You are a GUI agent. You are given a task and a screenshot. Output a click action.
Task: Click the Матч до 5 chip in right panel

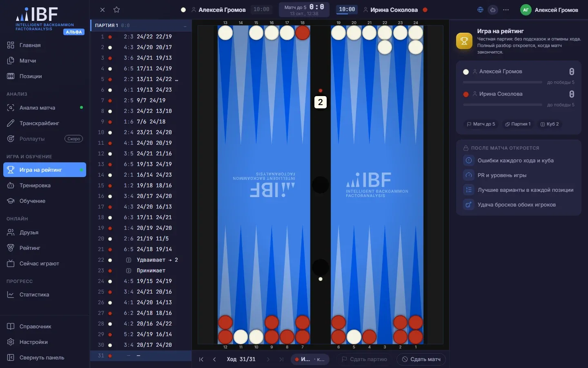pyautogui.click(x=481, y=124)
